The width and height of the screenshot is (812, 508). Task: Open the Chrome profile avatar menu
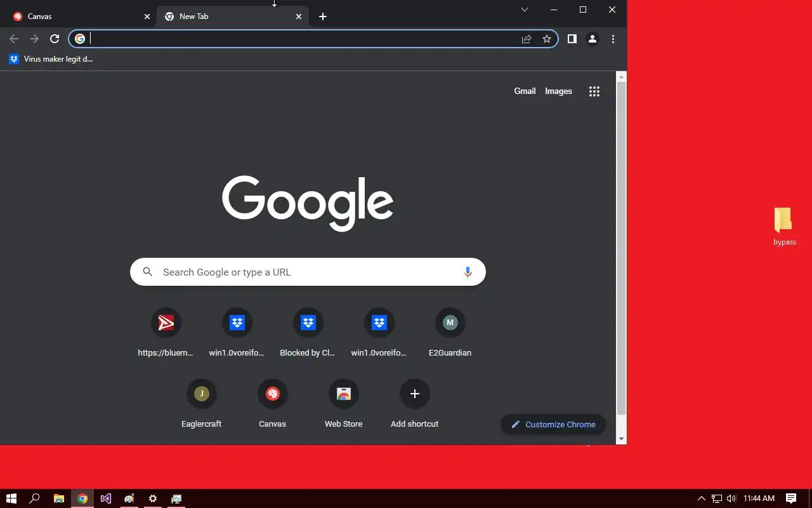593,39
